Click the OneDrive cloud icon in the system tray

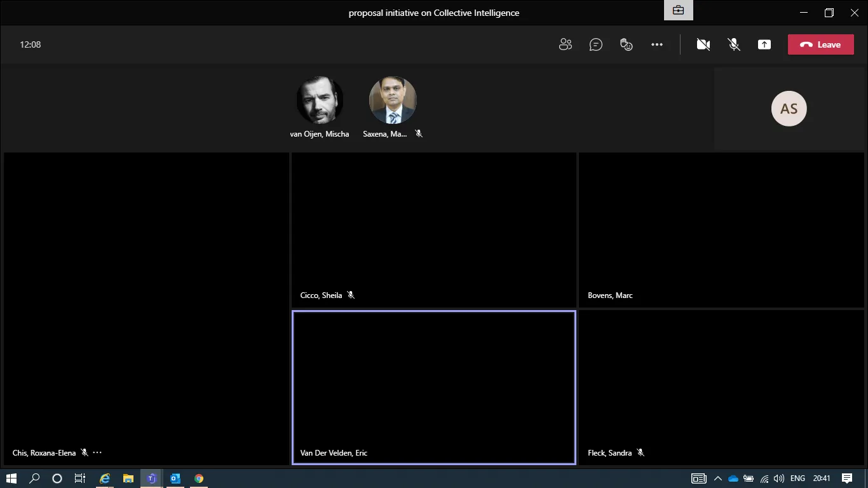click(x=733, y=478)
